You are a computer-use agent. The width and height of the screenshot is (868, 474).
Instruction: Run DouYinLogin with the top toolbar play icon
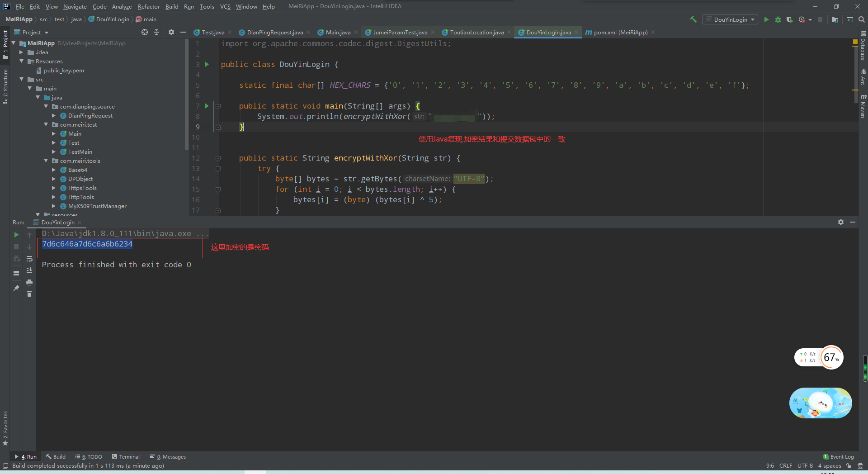766,19
